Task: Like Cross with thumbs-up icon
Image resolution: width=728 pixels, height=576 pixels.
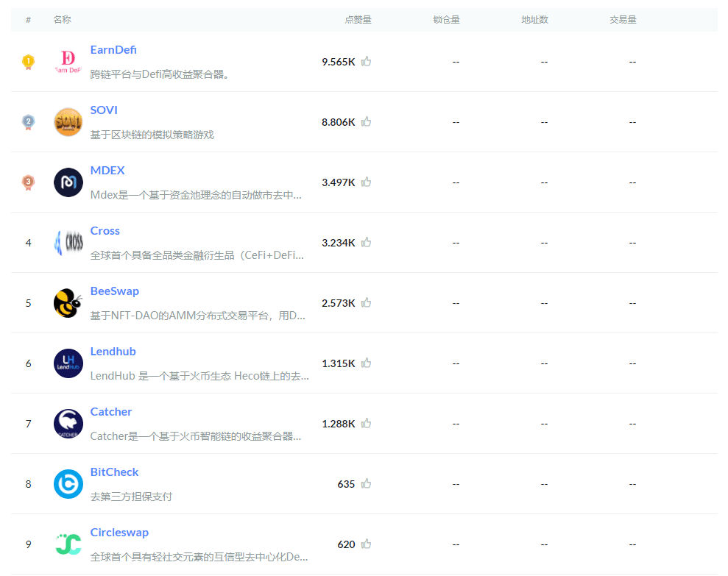Action: click(x=367, y=242)
